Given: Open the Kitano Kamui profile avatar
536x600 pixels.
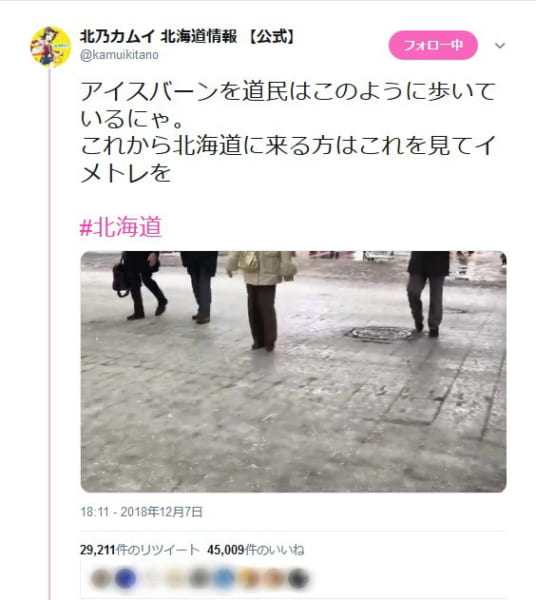Looking at the screenshot, I should [51, 47].
